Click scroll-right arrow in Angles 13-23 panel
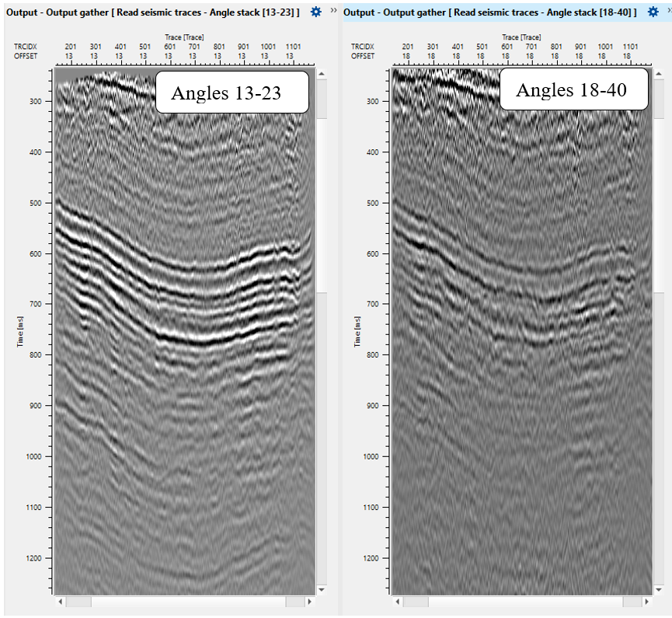 (309, 602)
